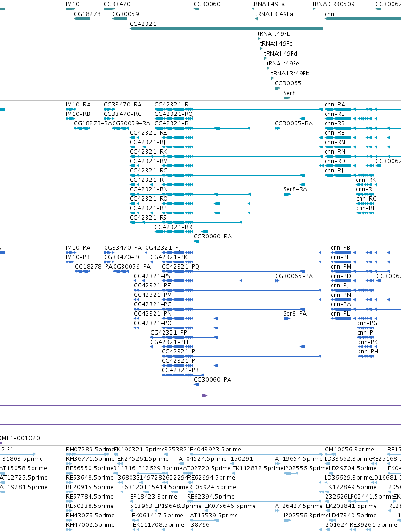Open the CG42321-PJ protein label
The height and width of the screenshot is (532, 401).
tap(163, 248)
